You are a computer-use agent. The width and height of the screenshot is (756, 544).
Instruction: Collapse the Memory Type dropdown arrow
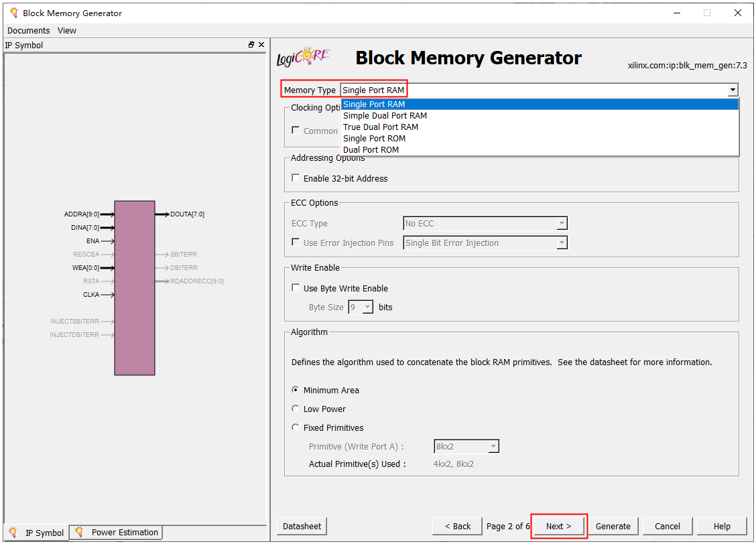[x=733, y=90]
